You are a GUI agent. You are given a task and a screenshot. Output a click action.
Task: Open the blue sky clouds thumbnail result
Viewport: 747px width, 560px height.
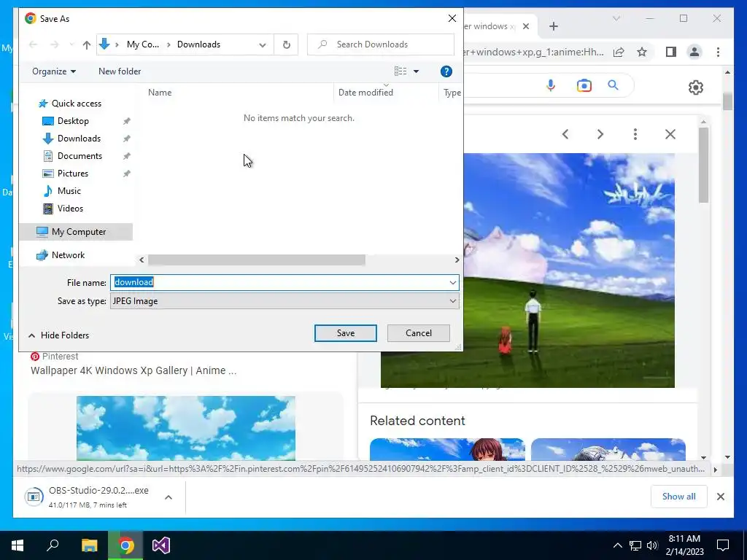coord(186,428)
